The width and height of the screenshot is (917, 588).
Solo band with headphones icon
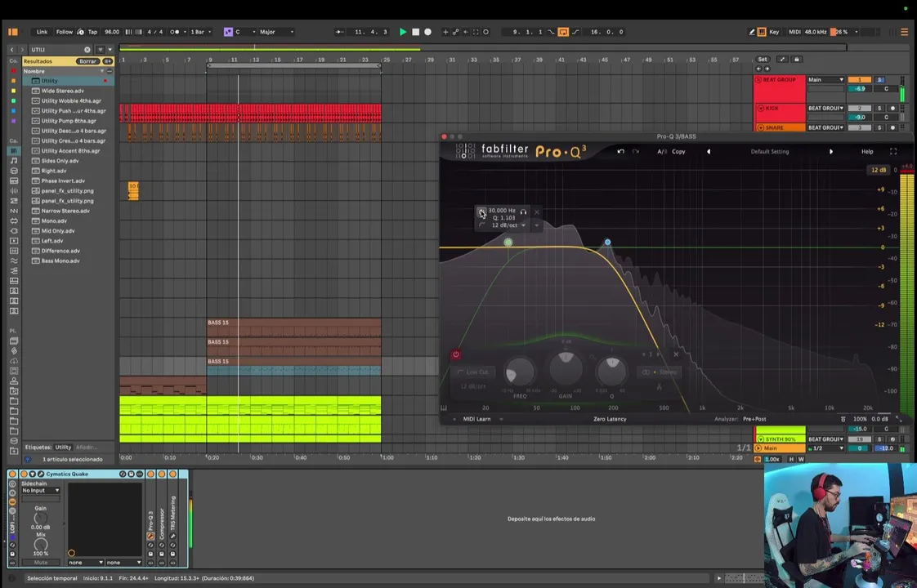(523, 212)
